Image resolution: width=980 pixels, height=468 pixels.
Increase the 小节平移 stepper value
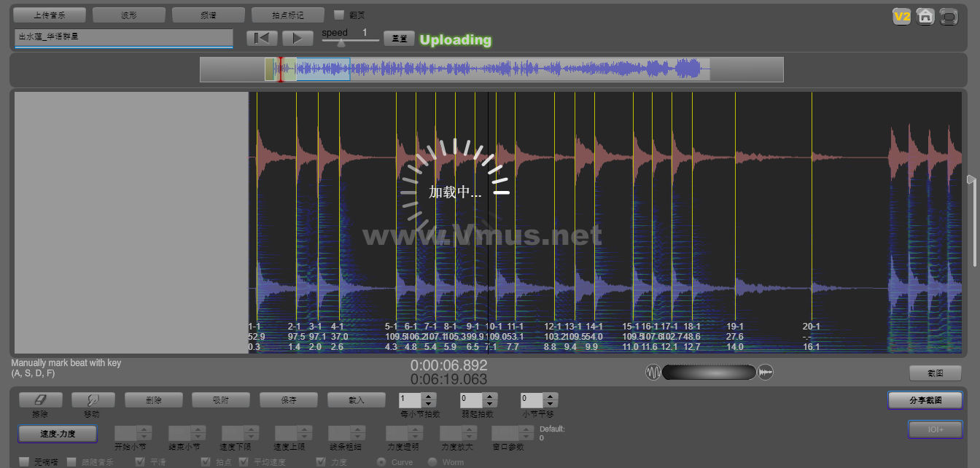click(551, 397)
